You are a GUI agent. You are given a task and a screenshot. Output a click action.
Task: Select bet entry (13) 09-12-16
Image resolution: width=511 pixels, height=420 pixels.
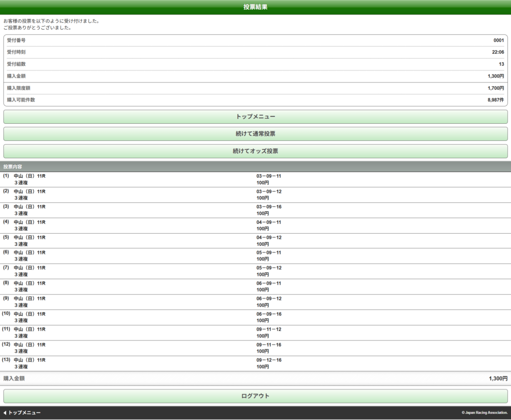click(x=255, y=363)
